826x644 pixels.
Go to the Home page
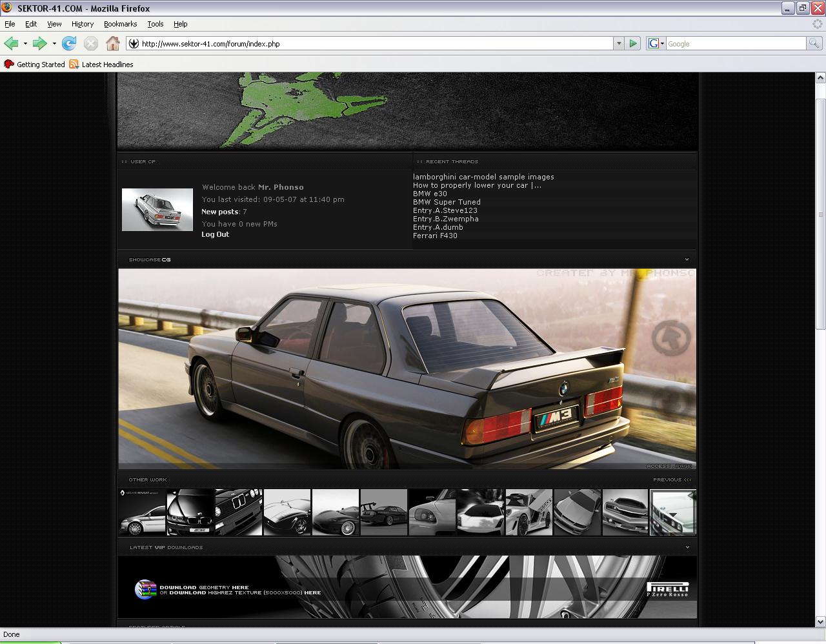(x=113, y=43)
